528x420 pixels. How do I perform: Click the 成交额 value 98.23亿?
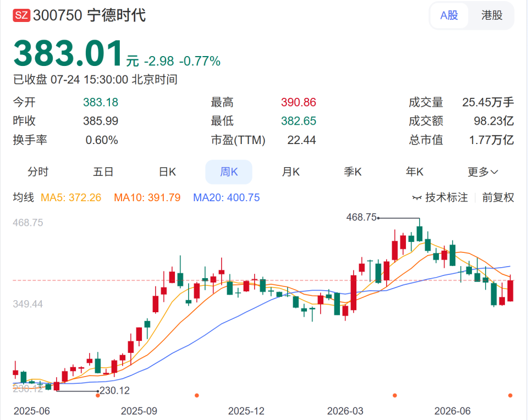494,121
